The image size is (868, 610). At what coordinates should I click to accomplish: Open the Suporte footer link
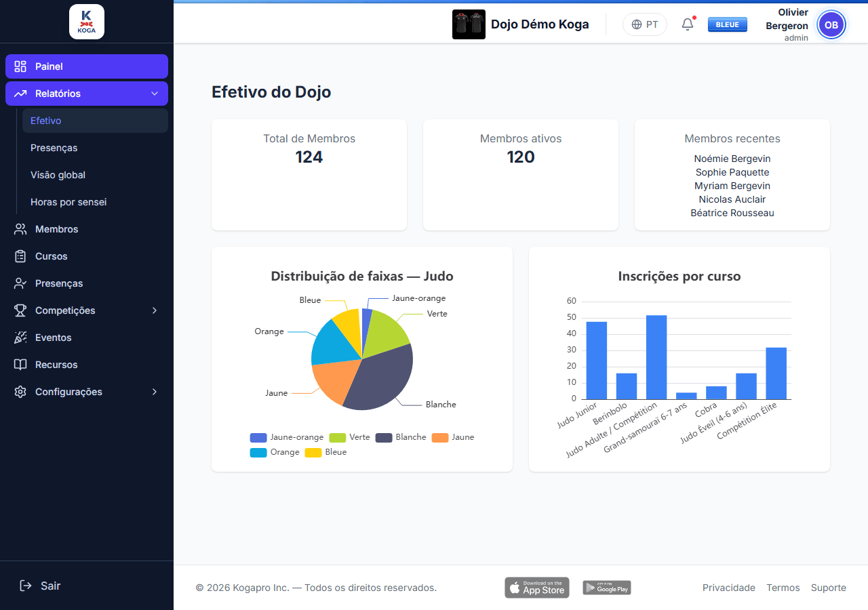[x=829, y=588]
